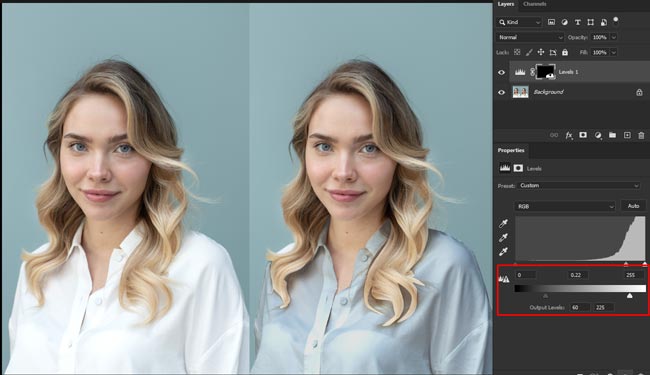
Task: Filter layers by pixel layers icon
Action: click(551, 22)
